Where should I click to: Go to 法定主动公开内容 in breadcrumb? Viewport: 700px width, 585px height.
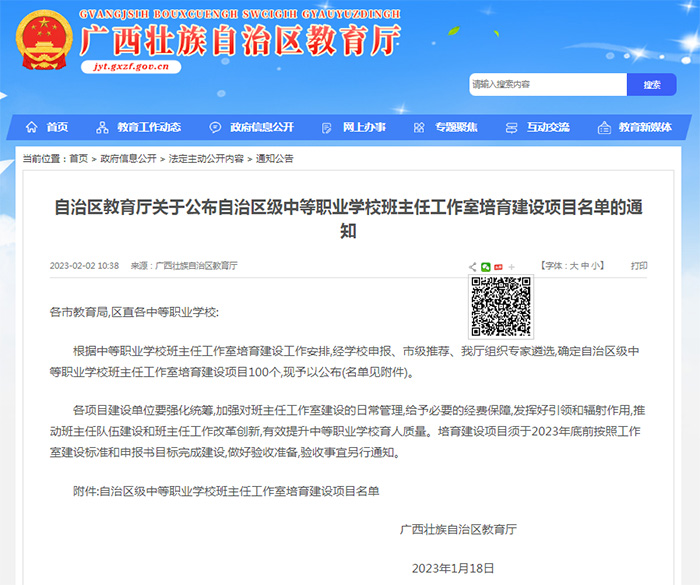tap(206, 159)
